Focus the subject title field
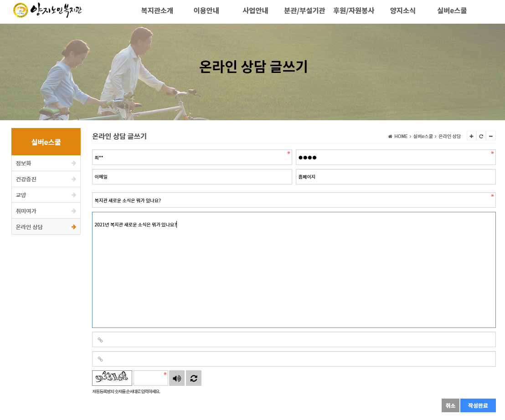505x420 pixels. [x=294, y=200]
